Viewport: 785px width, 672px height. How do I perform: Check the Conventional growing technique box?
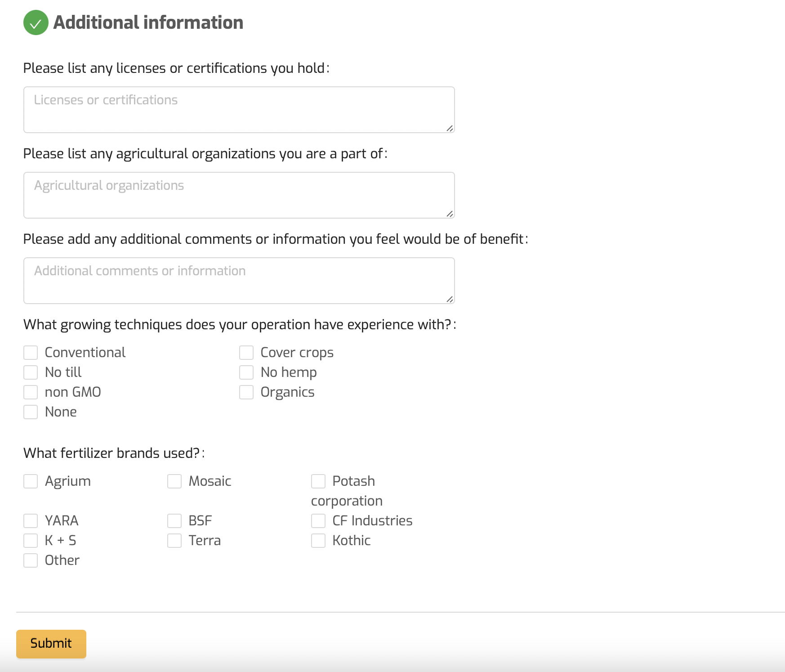coord(31,353)
